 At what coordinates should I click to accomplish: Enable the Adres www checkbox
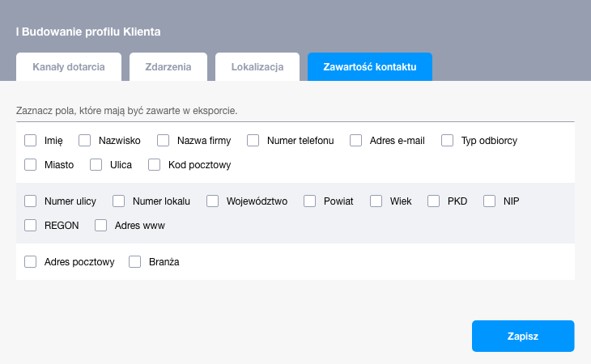tap(100, 226)
